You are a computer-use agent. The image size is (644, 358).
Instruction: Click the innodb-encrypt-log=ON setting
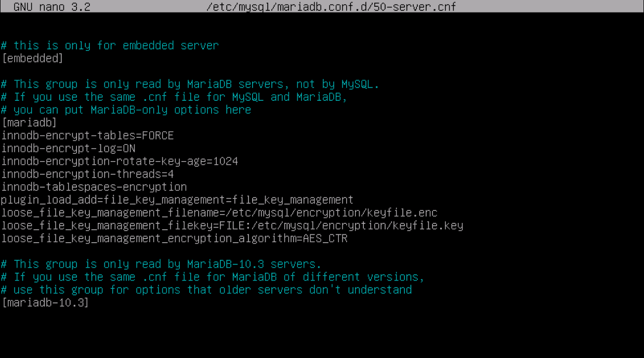click(68, 149)
